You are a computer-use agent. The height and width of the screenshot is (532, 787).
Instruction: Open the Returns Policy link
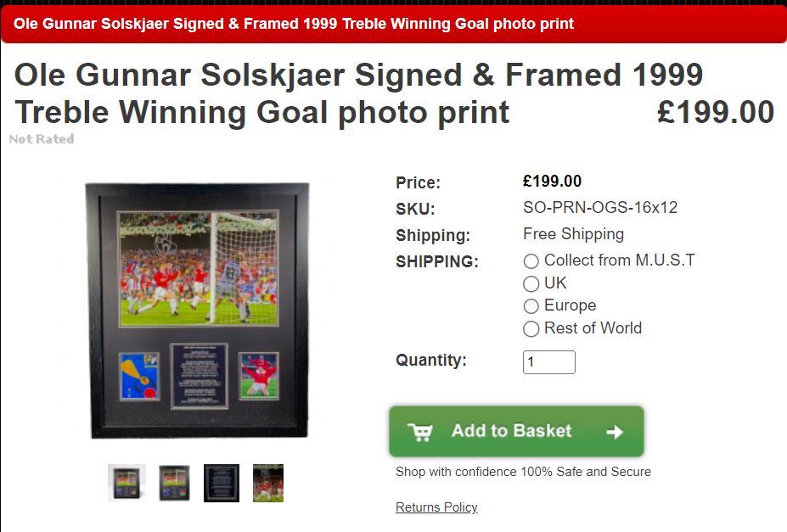click(436, 507)
